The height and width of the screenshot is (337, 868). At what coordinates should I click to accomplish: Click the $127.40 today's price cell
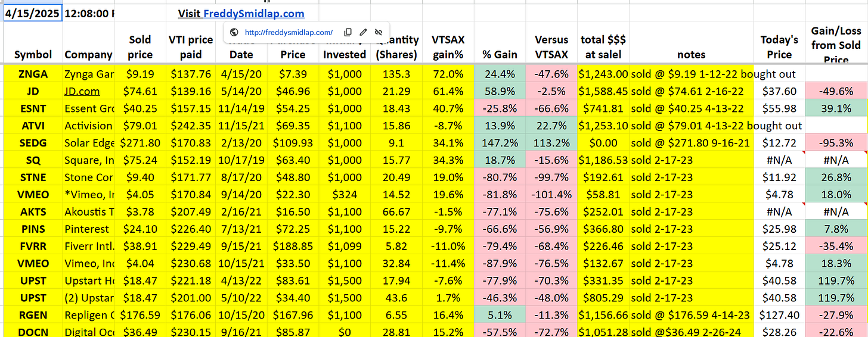779,314
